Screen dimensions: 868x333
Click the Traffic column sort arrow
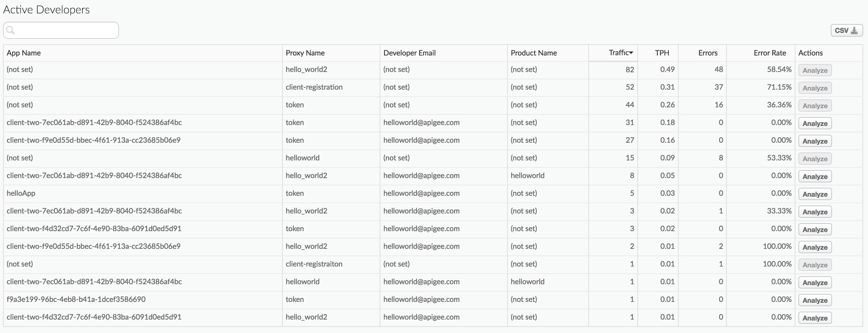coord(631,52)
